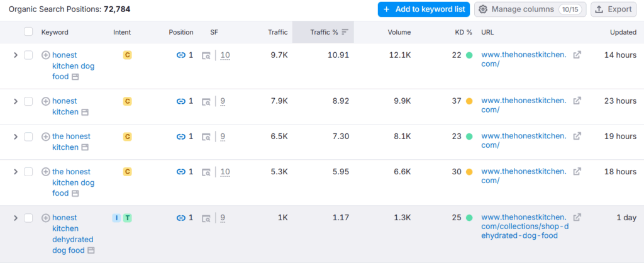Sort by the Traffic column header
The width and height of the screenshot is (644, 263).
coord(277,32)
